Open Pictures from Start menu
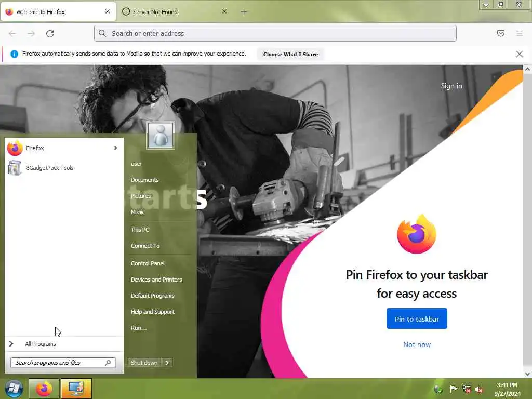 [141, 196]
